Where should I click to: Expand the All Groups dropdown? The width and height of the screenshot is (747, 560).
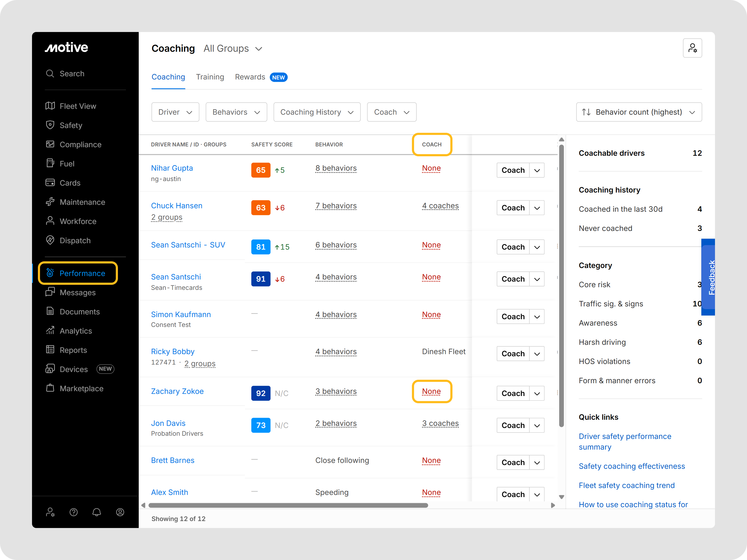coord(233,49)
